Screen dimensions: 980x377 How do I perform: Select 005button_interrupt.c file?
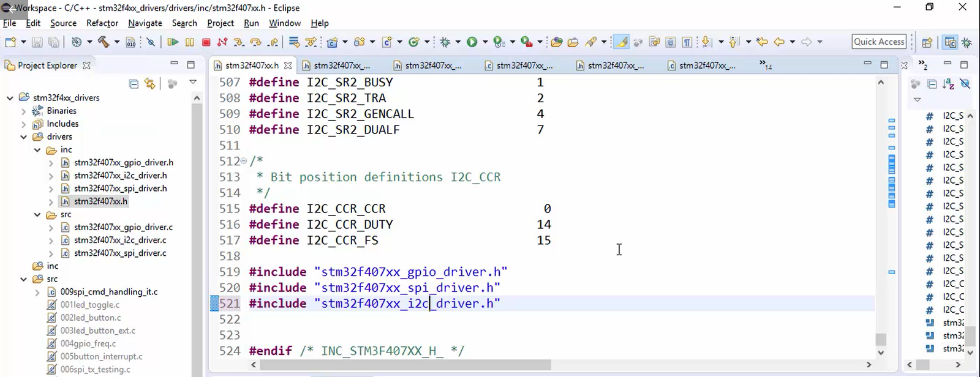click(102, 356)
